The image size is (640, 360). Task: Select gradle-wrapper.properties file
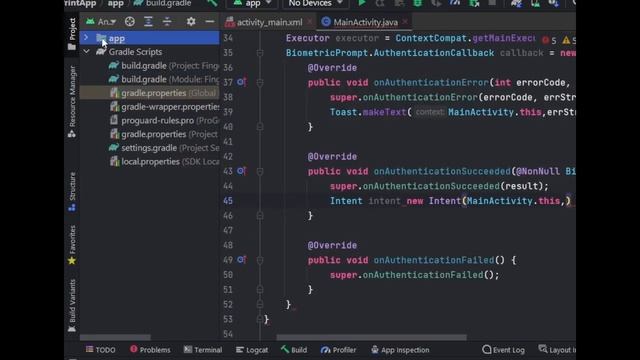click(164, 107)
